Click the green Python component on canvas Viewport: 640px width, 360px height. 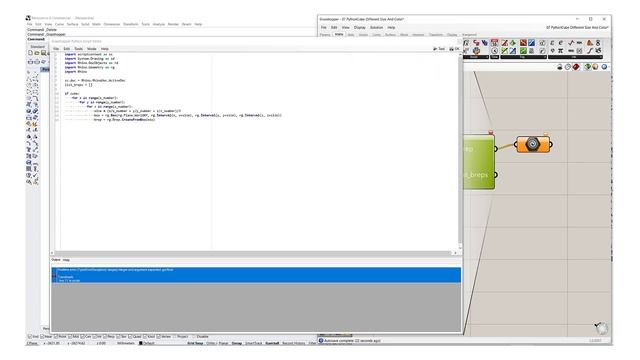[479, 162]
